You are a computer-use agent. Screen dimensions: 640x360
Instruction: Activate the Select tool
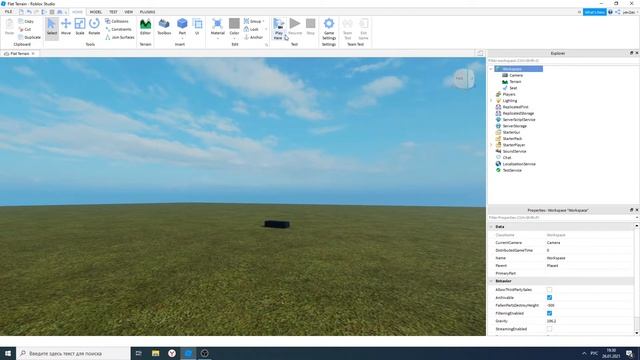click(52, 27)
